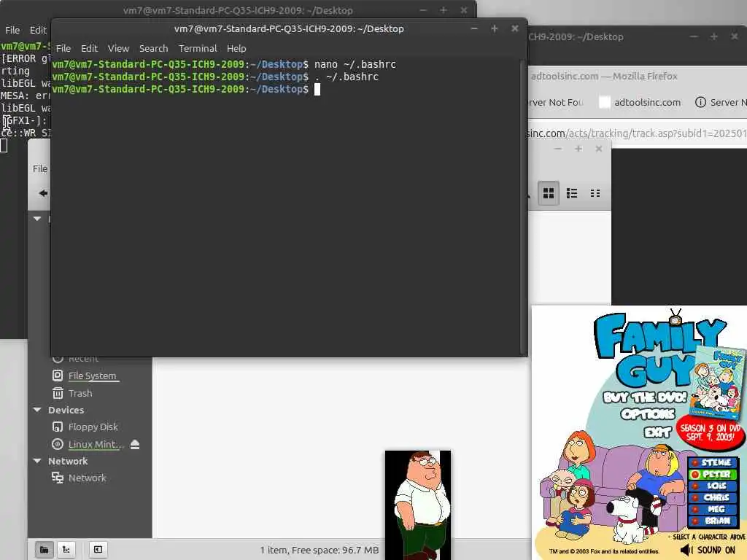This screenshot has height=560, width=747.
Task: Open the Linux Mint device entry
Action: 96,444
